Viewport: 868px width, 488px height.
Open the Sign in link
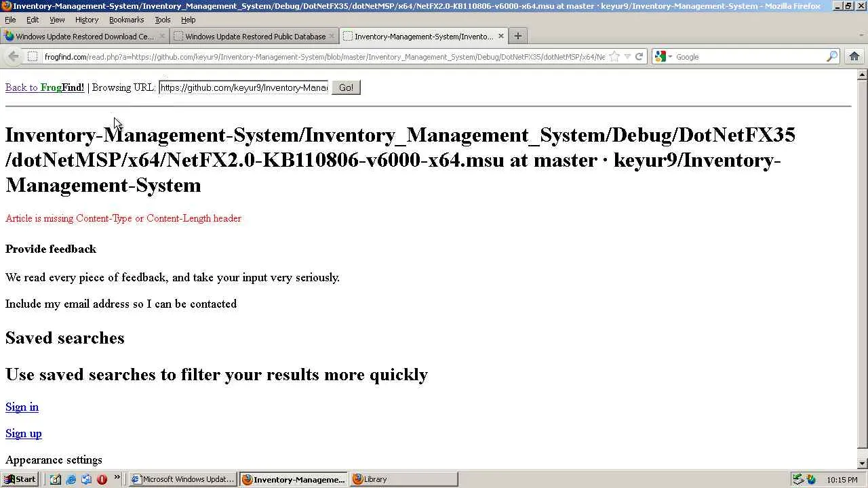click(22, 407)
